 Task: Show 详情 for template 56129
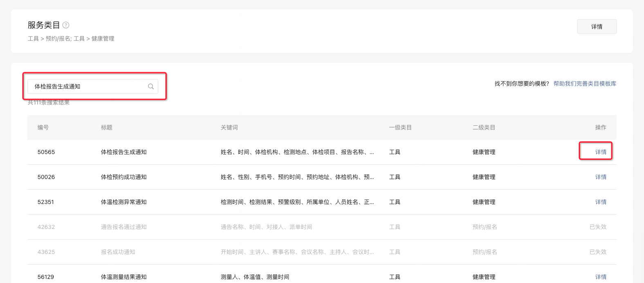click(601, 277)
